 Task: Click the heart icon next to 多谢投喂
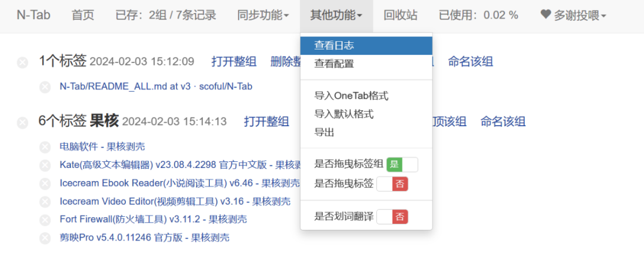point(546,15)
